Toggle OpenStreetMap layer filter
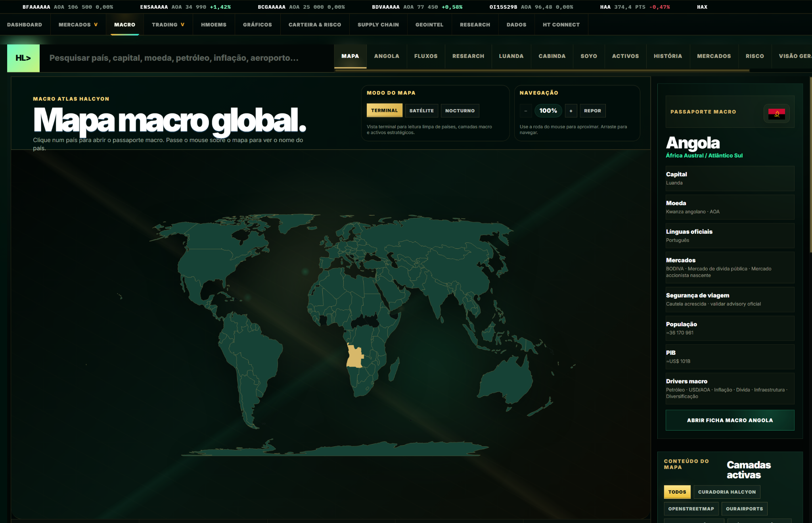The height and width of the screenshot is (523, 812). coord(691,509)
